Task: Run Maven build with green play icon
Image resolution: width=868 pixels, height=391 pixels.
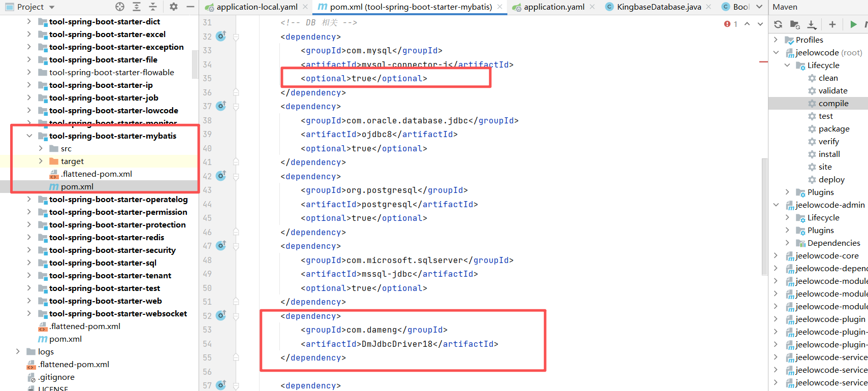Action: tap(853, 24)
